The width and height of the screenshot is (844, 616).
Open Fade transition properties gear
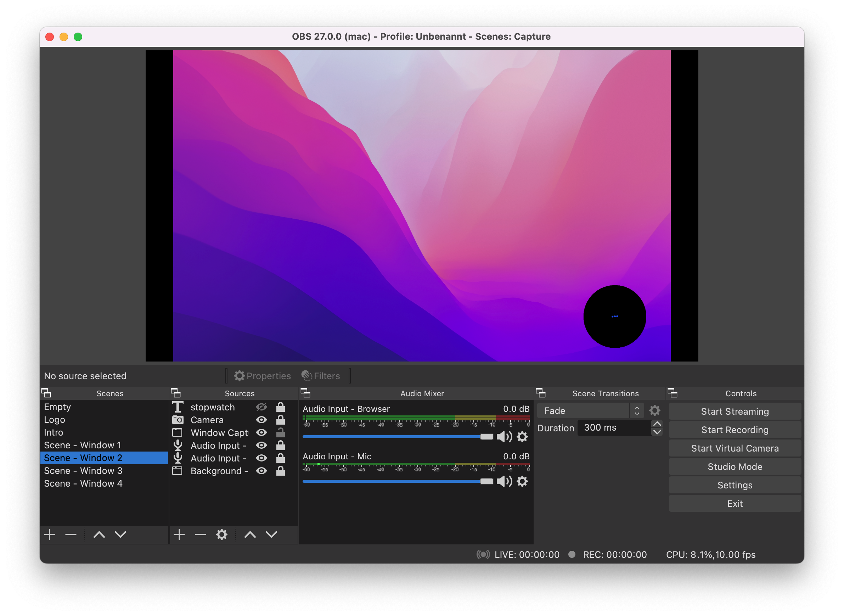point(655,410)
